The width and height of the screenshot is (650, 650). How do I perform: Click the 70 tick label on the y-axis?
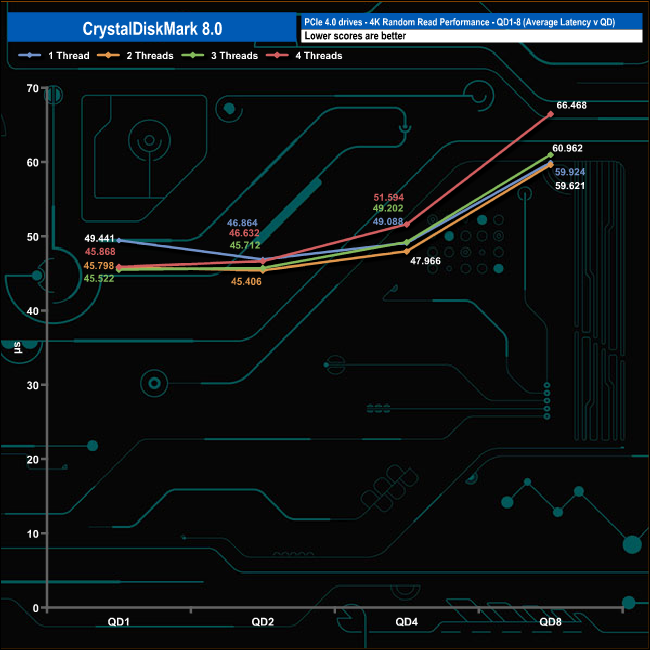point(32,88)
